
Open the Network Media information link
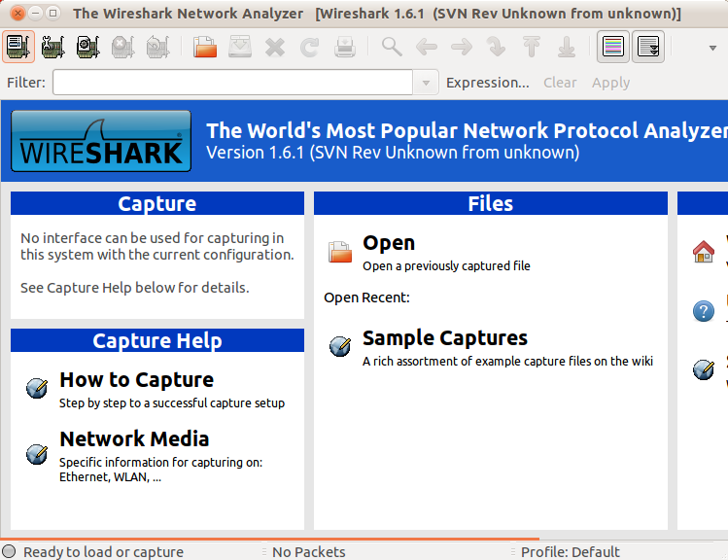point(134,439)
